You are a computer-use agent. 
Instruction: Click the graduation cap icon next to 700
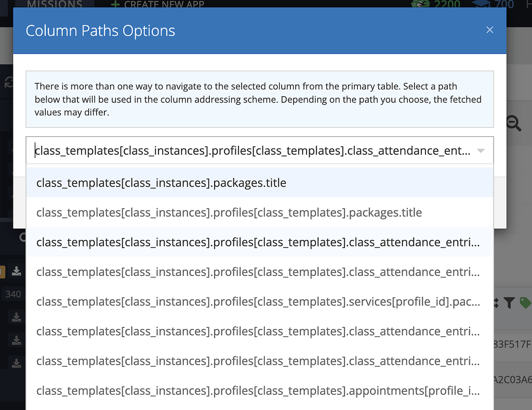point(482,5)
